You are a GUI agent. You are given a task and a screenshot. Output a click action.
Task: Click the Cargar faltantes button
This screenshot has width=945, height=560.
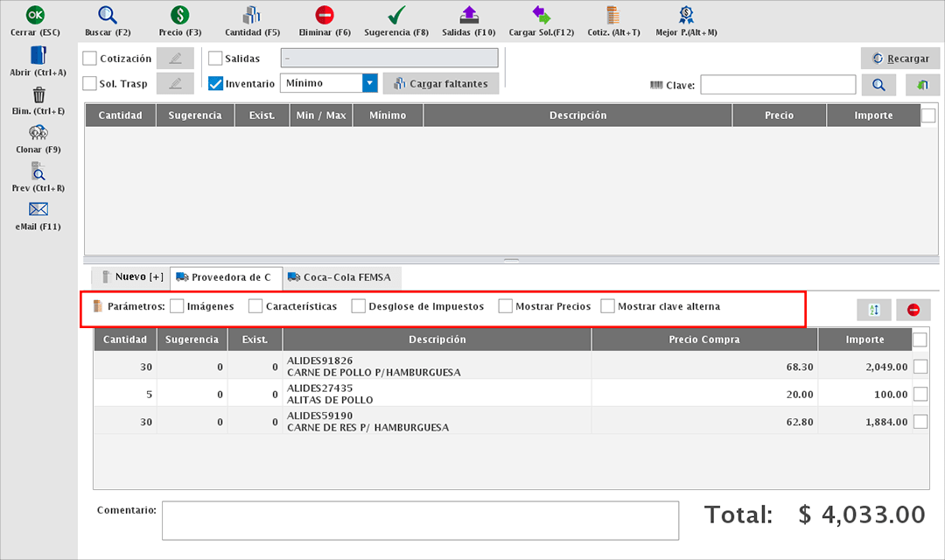(x=441, y=84)
